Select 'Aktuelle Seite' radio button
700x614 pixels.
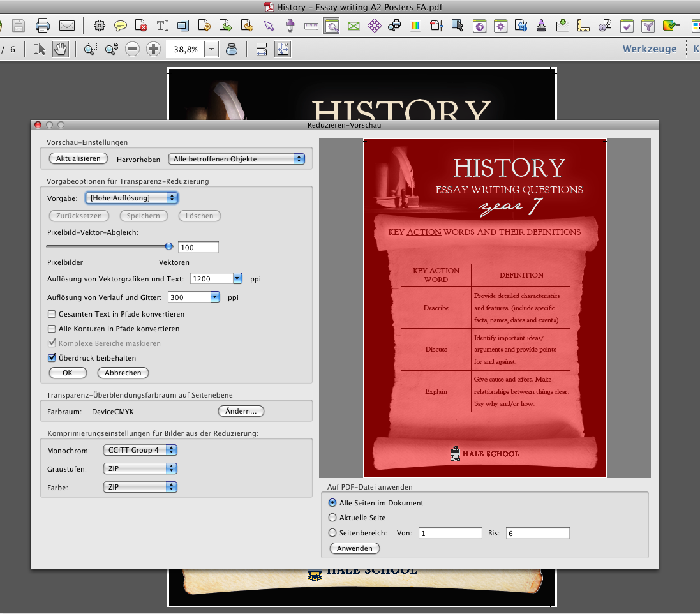click(x=332, y=518)
